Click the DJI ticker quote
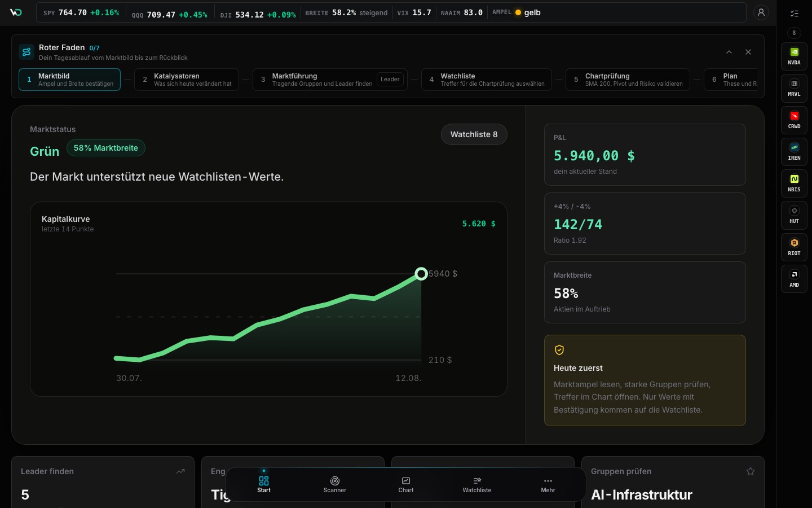This screenshot has height=508, width=812. [258, 14]
